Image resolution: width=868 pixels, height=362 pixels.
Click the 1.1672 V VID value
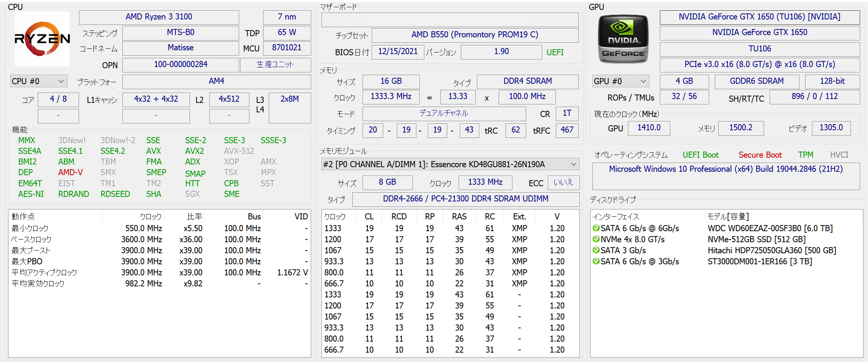coord(292,272)
